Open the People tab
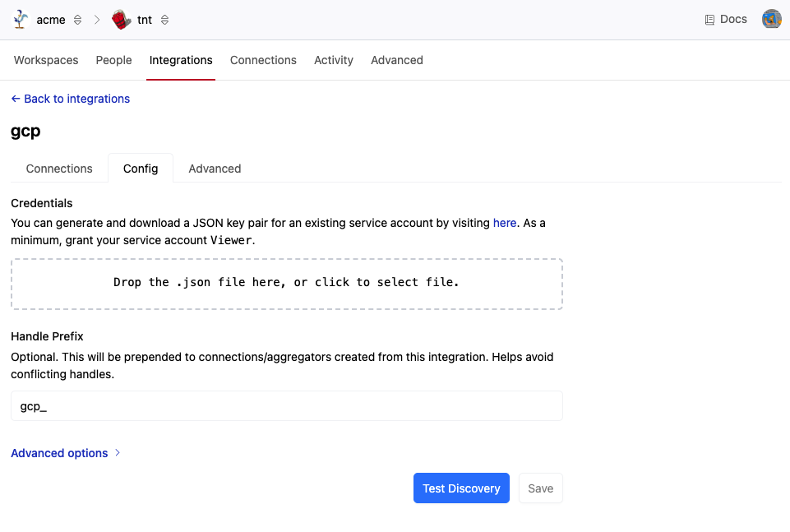This screenshot has height=532, width=790. point(113,60)
